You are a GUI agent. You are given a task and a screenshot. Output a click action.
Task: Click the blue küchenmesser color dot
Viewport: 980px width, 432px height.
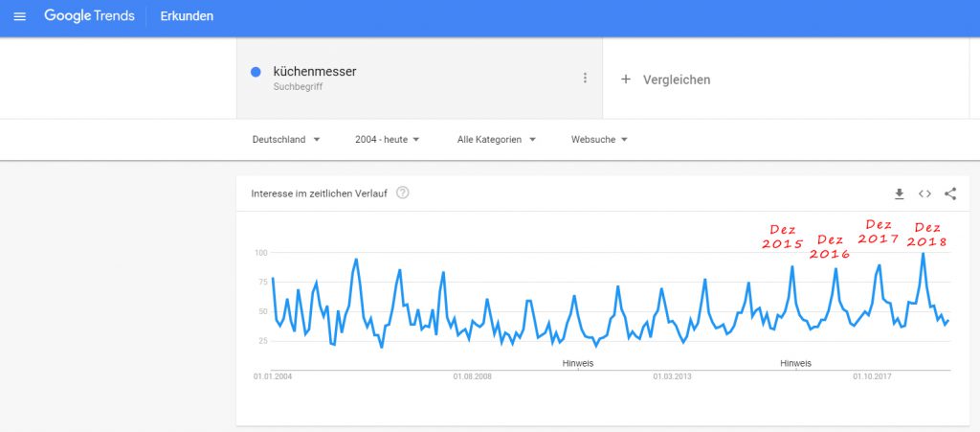255,72
